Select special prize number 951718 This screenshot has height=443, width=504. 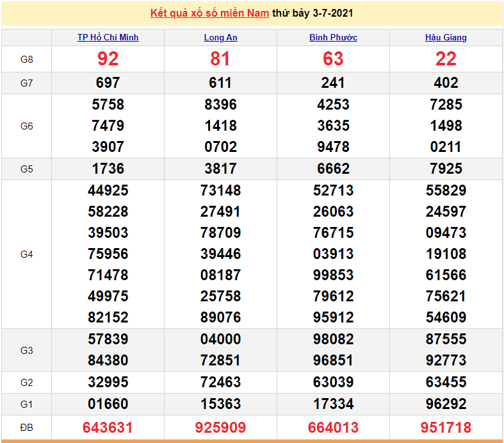click(x=446, y=428)
